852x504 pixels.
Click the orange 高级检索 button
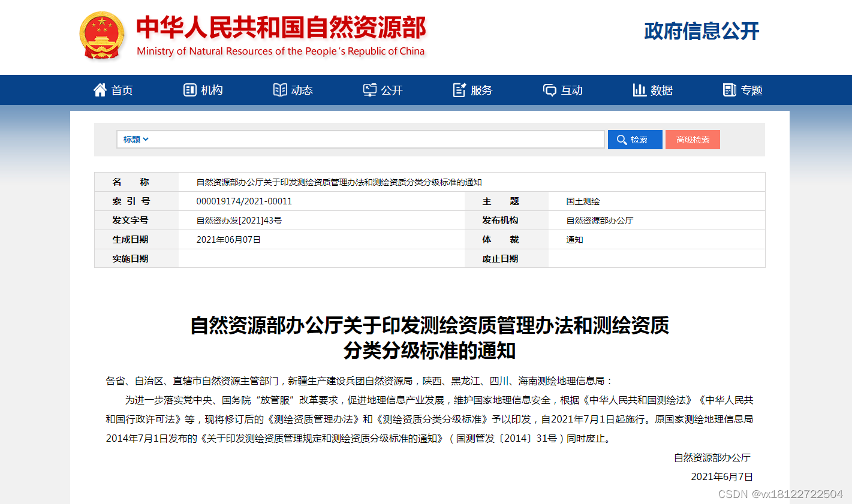693,140
